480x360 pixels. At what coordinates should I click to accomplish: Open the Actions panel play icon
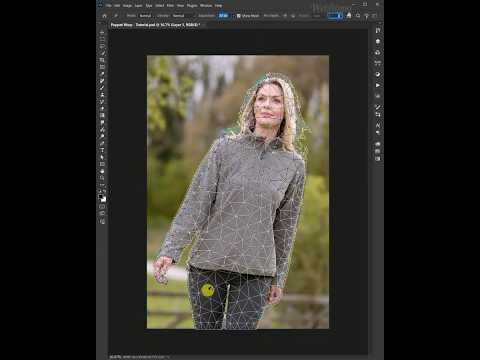378,85
